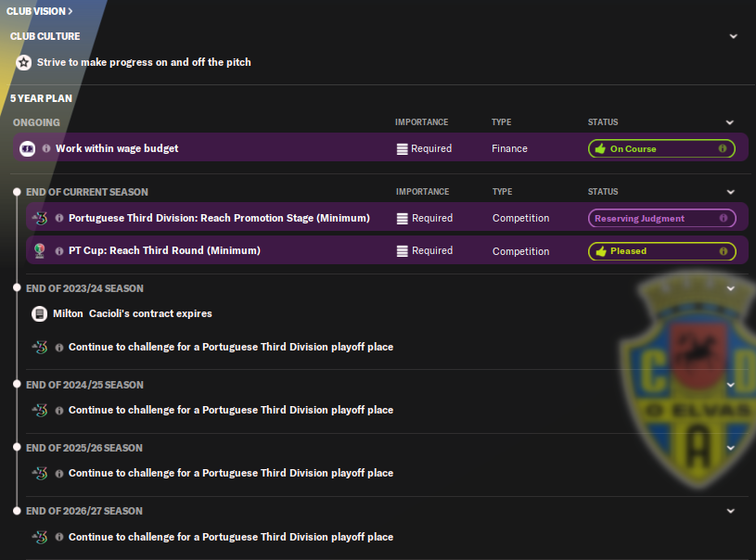
Task: Collapse End of 2024/25 Season chevron
Action: point(731,385)
